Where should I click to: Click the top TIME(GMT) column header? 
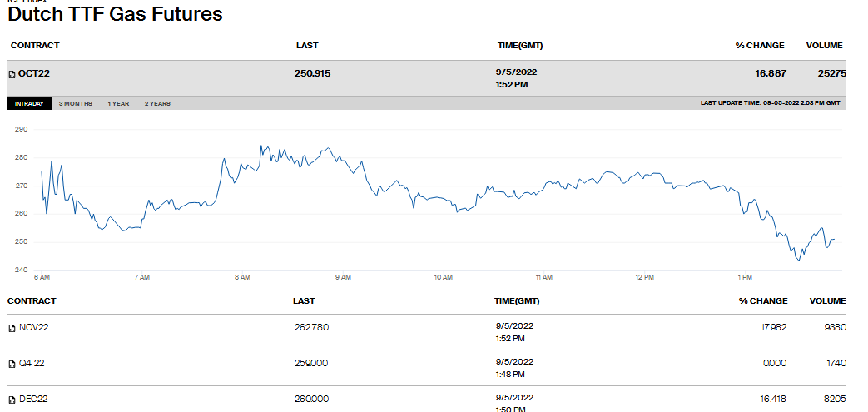pyautogui.click(x=520, y=46)
